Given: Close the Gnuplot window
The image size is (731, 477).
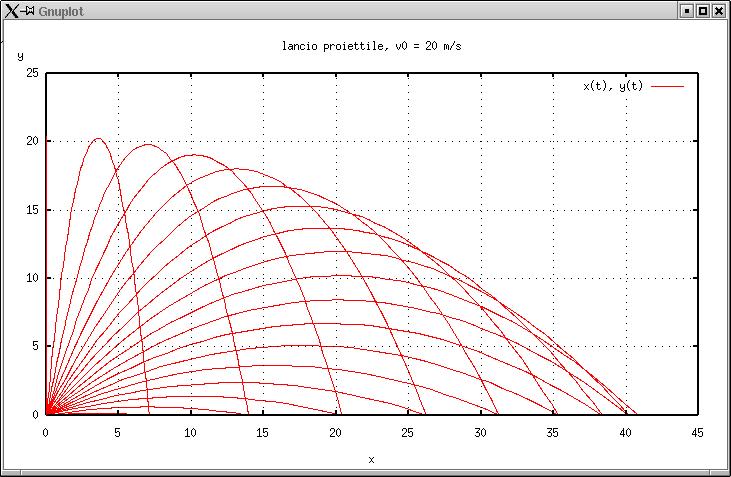Looking at the screenshot, I should click(x=719, y=10).
